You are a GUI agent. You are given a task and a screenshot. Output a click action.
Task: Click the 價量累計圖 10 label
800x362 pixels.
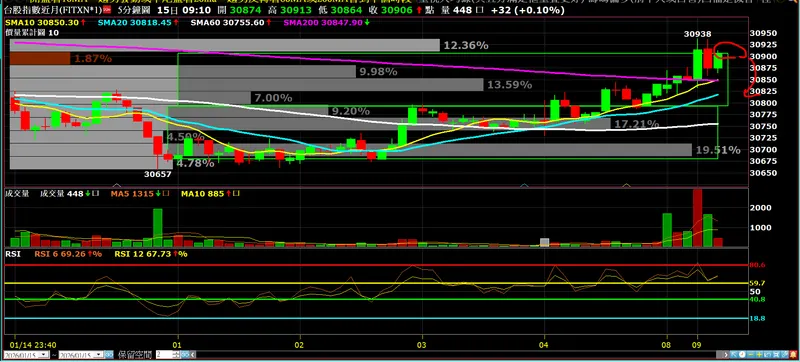pyautogui.click(x=32, y=32)
